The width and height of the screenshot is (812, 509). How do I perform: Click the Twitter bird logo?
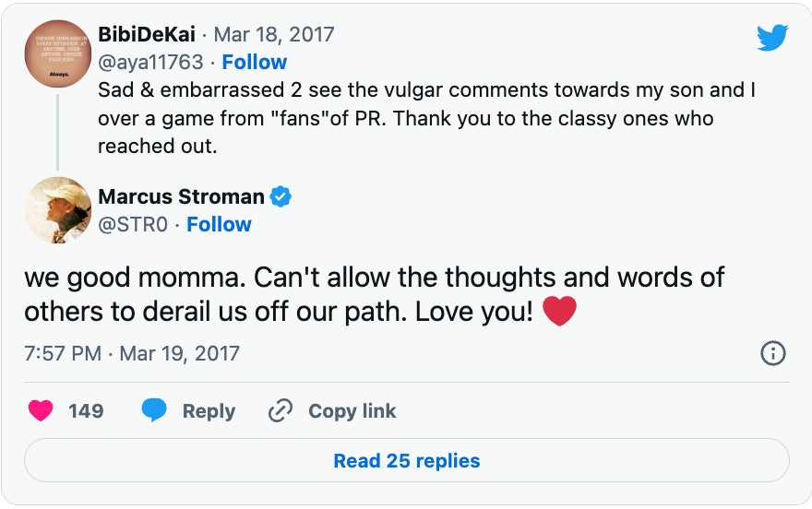tap(771, 38)
